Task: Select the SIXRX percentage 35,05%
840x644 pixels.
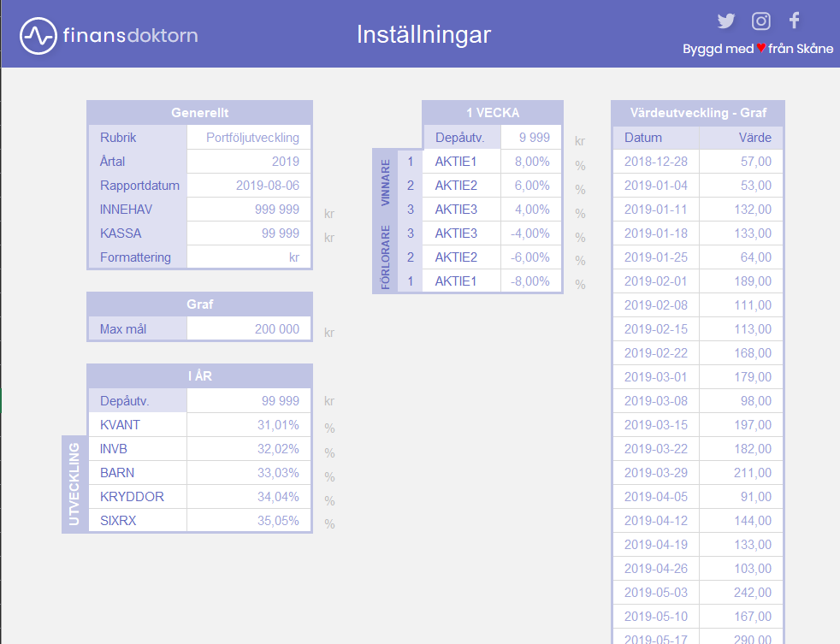Action: [249, 520]
